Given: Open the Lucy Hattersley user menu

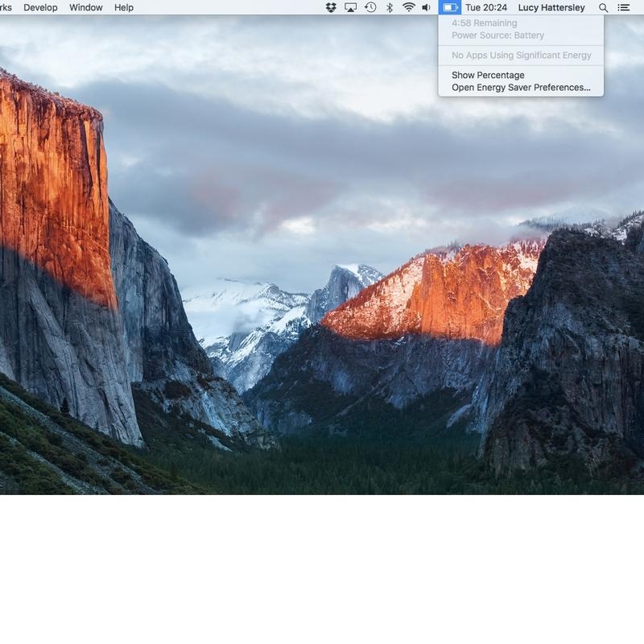Looking at the screenshot, I should click(551, 8).
